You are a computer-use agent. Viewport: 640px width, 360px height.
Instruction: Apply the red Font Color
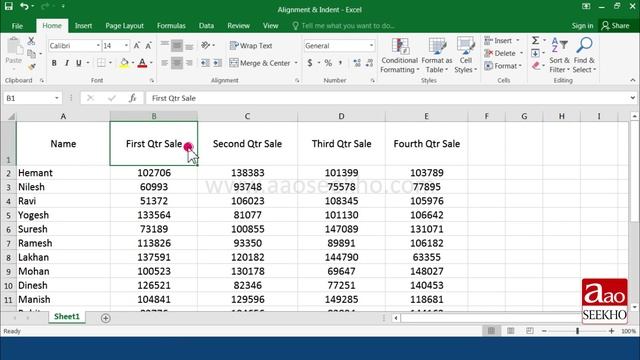[x=142, y=63]
